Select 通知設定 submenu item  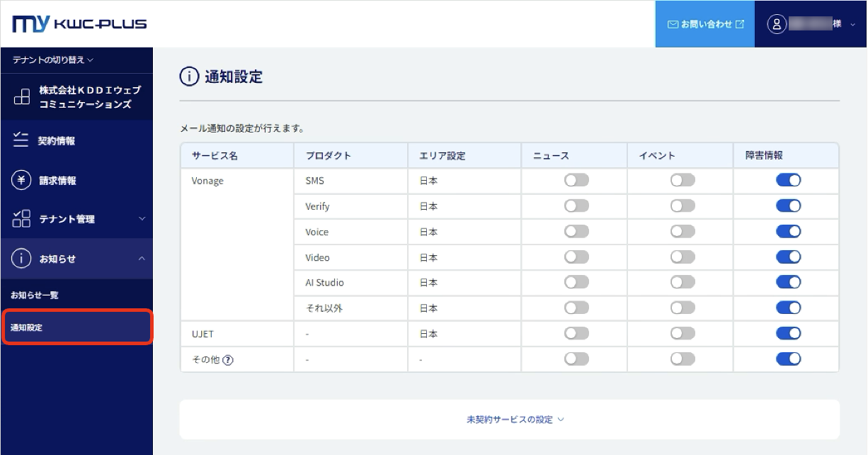coord(76,327)
